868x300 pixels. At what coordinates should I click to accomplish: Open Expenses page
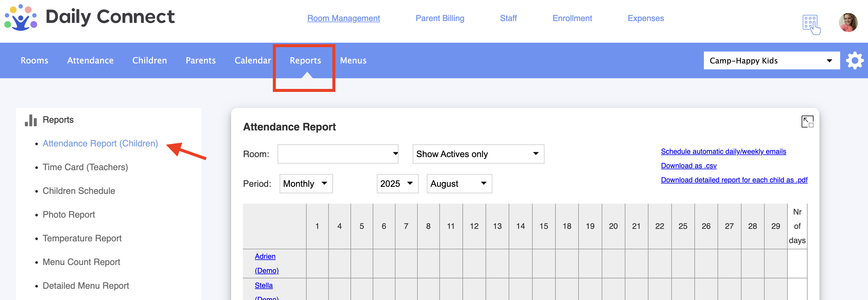(x=646, y=18)
